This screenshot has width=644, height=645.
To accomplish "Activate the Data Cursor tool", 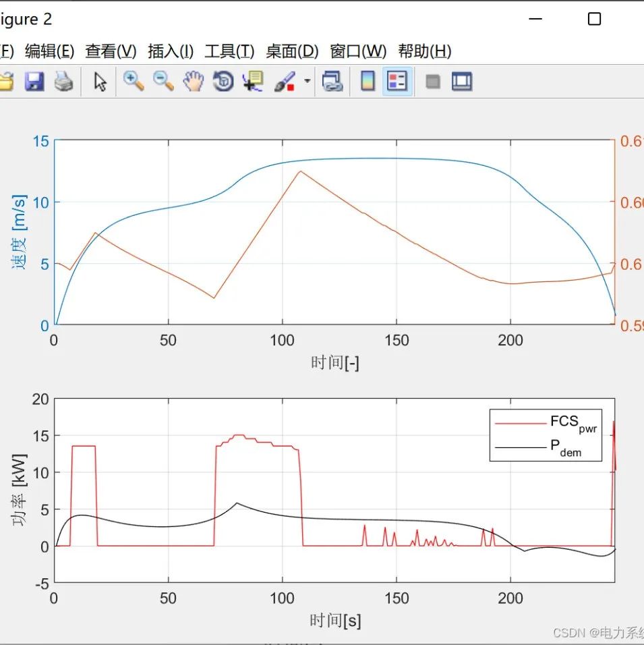I will [253, 81].
